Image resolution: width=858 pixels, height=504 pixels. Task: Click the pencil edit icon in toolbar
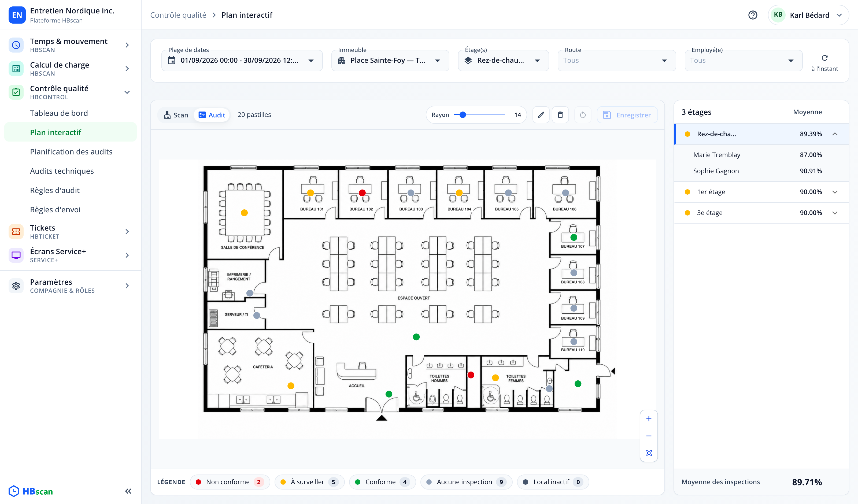coord(541,115)
